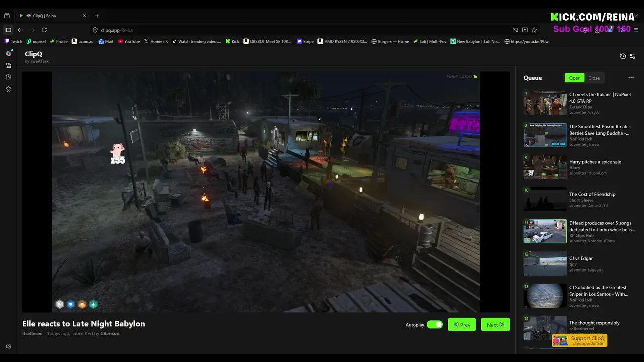The height and width of the screenshot is (362, 644).
Task: Open ClipQ history clock icon in header
Action: 623,56
